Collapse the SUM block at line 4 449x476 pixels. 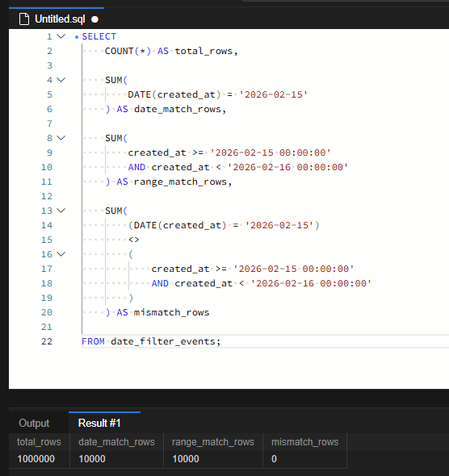point(61,80)
